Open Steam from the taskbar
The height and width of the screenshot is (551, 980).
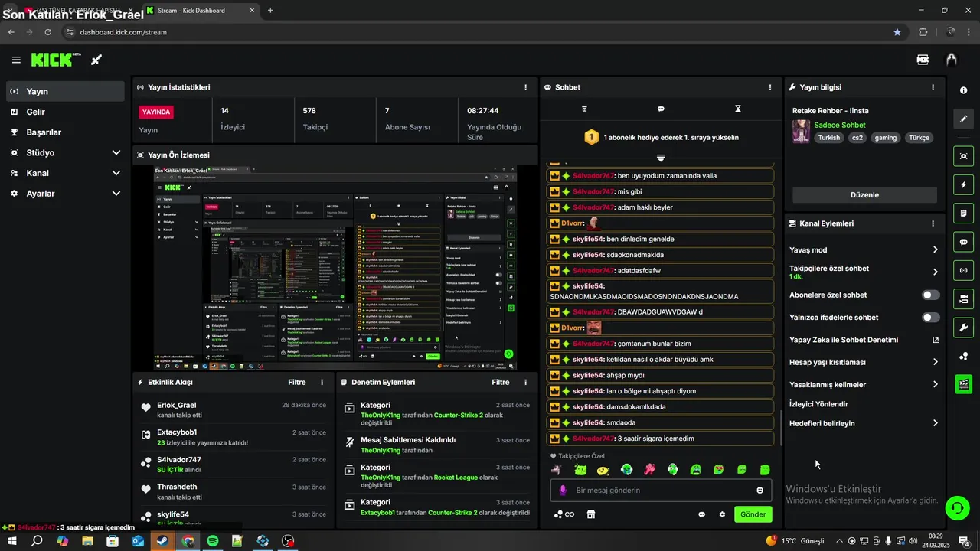(x=162, y=541)
